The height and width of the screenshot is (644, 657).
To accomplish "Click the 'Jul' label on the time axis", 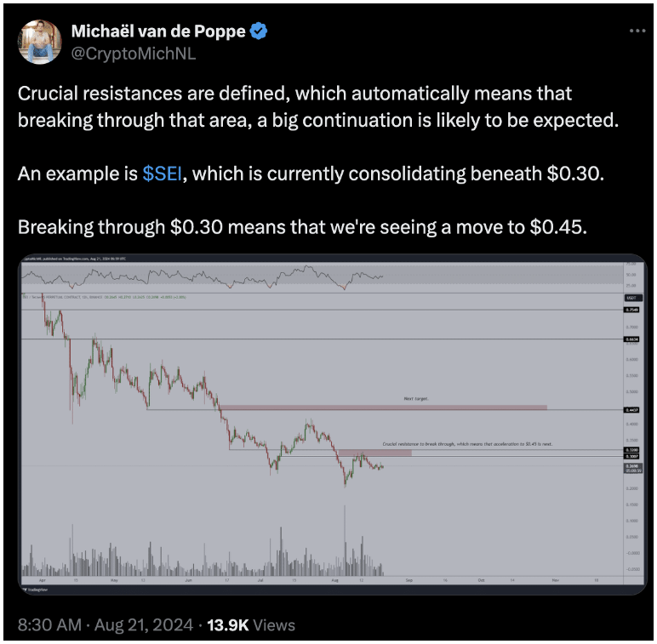I will 260,580.
